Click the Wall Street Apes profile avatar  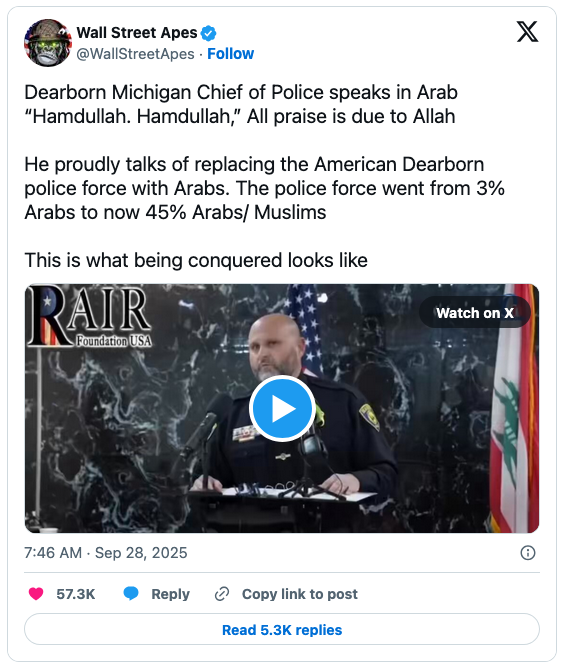coord(48,43)
